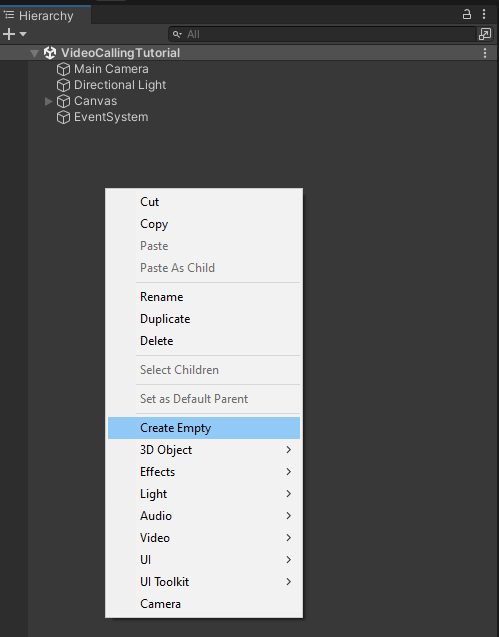The width and height of the screenshot is (499, 637).
Task: Click the Hierarchy panel lock icon
Action: pyautogui.click(x=467, y=15)
